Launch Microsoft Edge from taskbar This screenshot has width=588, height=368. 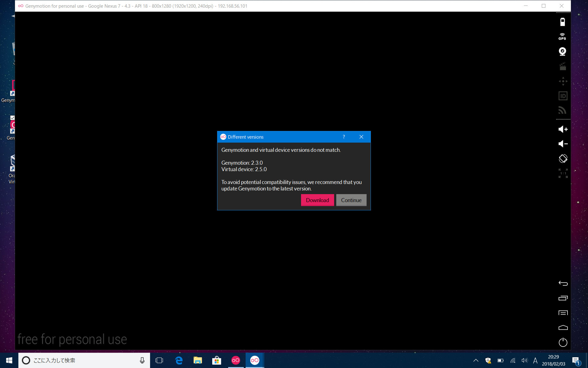[179, 360]
